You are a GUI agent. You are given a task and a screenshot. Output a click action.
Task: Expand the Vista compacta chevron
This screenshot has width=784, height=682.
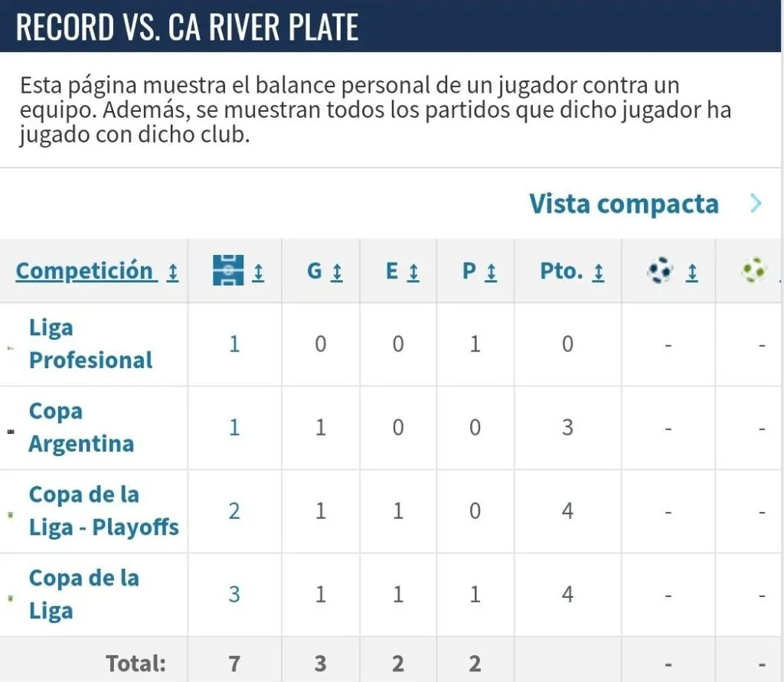tap(756, 204)
